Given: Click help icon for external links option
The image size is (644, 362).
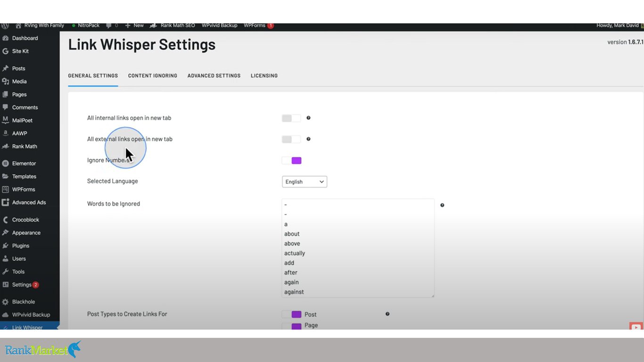Looking at the screenshot, I should (x=308, y=139).
